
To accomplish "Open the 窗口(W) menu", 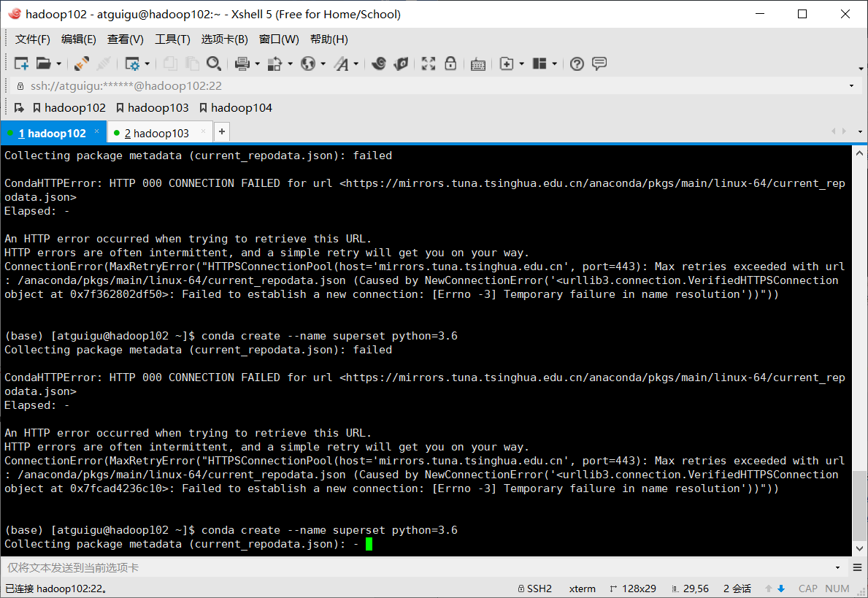I will click(x=279, y=39).
